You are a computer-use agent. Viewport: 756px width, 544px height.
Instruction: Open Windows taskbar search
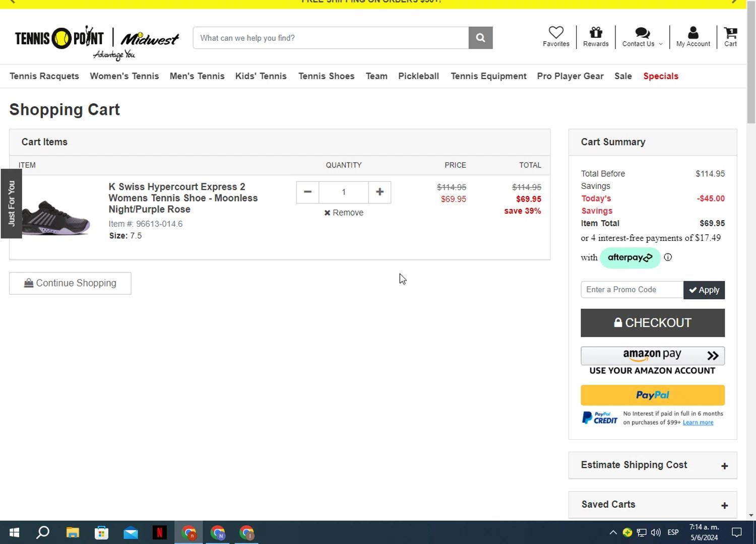tap(43, 532)
